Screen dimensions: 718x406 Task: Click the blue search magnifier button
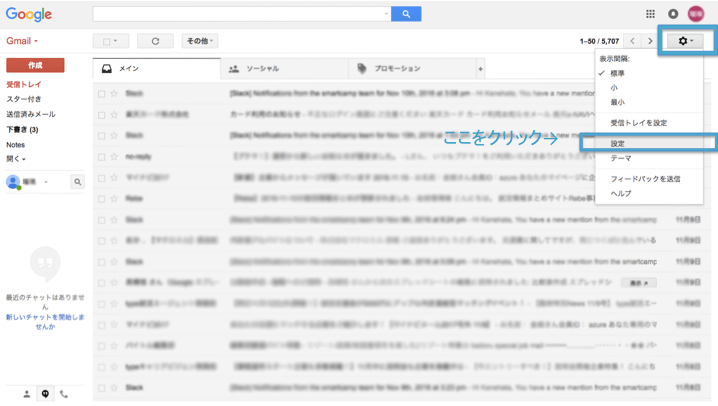(406, 14)
